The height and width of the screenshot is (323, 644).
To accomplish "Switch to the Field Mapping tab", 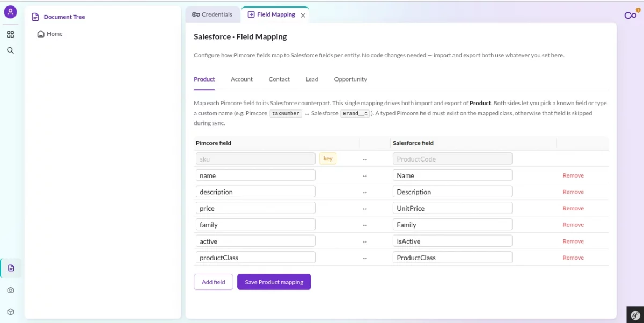I will [272, 14].
